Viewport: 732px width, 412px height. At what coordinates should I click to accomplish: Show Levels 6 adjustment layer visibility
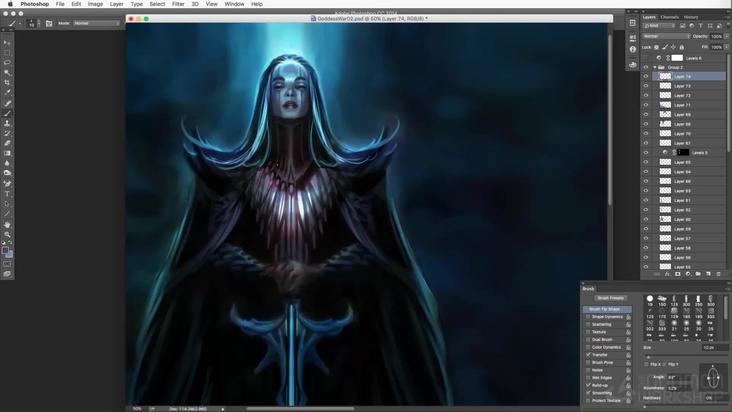[x=646, y=58]
